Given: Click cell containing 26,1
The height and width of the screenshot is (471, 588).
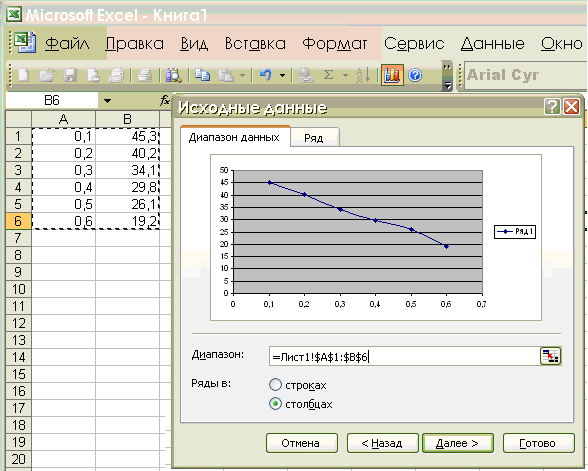Looking at the screenshot, I should 128,204.
